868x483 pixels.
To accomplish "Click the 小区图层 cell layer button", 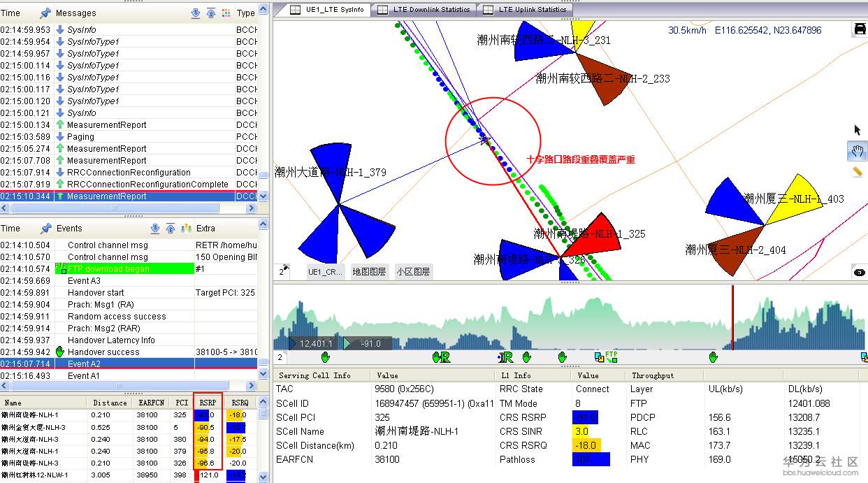I will click(x=414, y=272).
